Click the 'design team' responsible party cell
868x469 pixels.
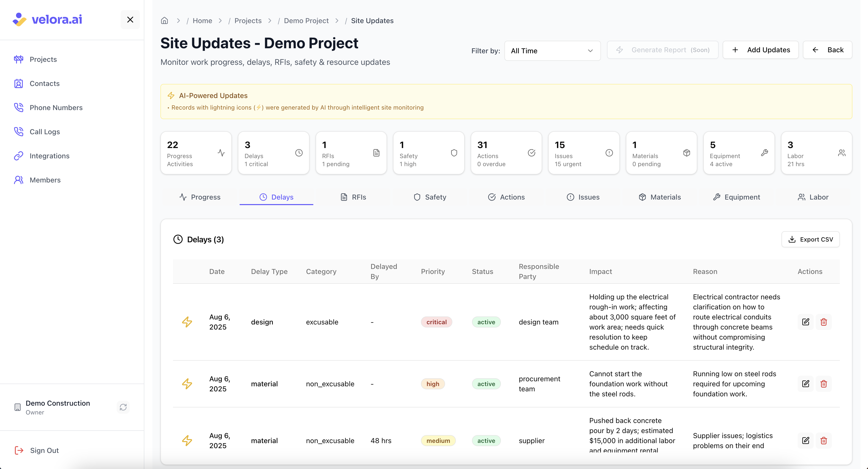pyautogui.click(x=538, y=322)
